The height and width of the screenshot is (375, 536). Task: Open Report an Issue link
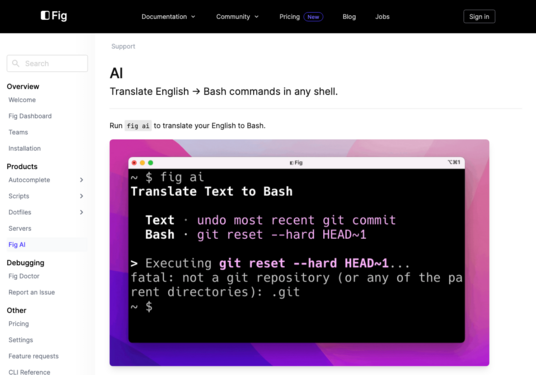pos(32,292)
